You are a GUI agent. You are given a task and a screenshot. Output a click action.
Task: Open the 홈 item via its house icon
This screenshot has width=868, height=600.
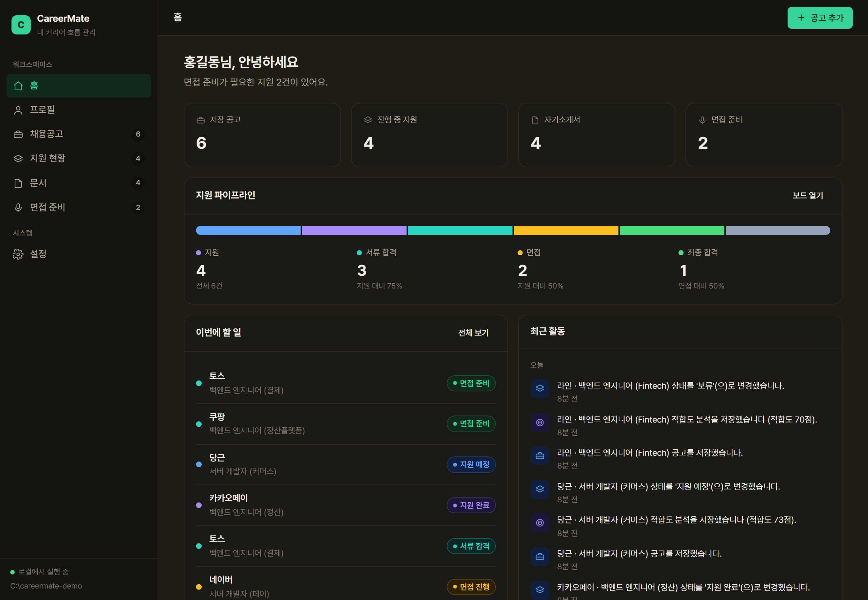[18, 86]
